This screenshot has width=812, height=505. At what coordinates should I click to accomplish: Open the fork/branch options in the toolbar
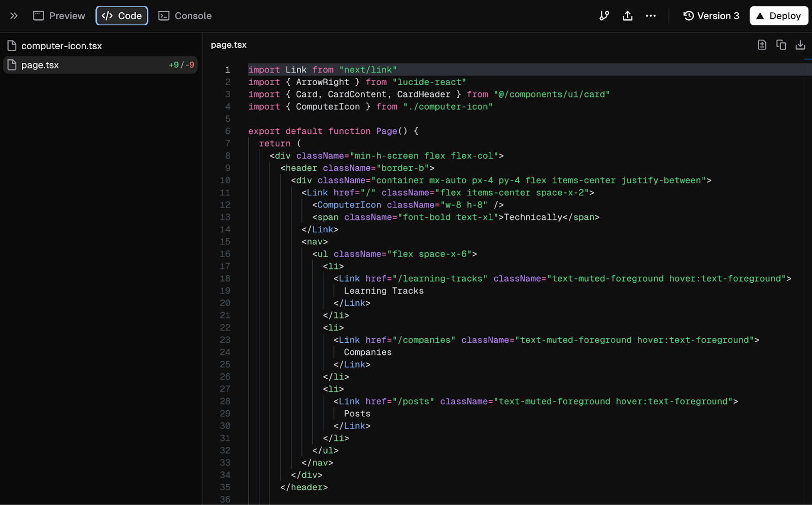(x=604, y=16)
